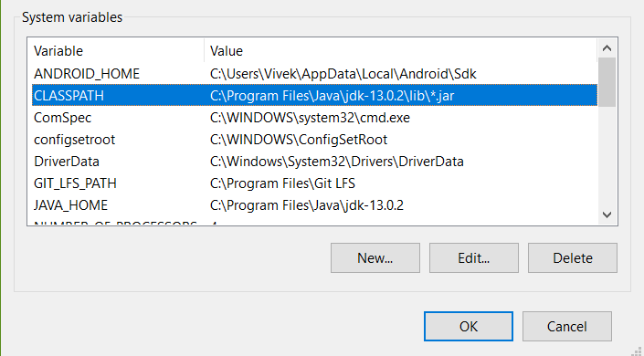This screenshot has height=356, width=644.
Task: Click the Android Sdk path value
Action: 343,74
